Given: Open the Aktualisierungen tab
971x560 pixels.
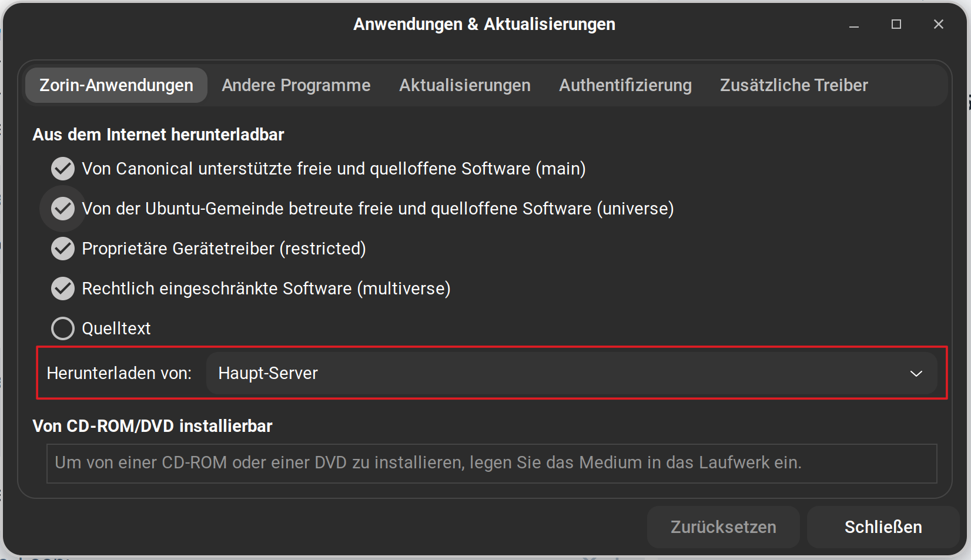Looking at the screenshot, I should click(464, 85).
